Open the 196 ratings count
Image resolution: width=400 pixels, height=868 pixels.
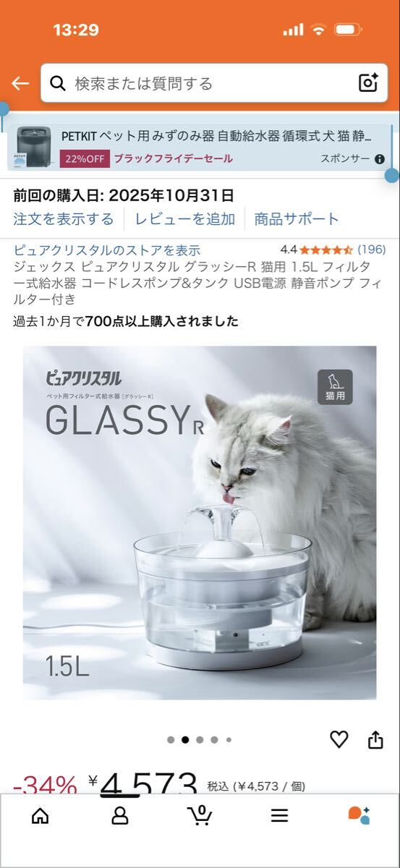(x=372, y=250)
